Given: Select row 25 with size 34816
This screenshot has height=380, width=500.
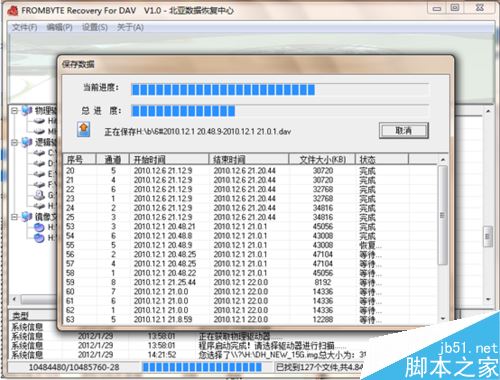Looking at the screenshot, I should 250,217.
